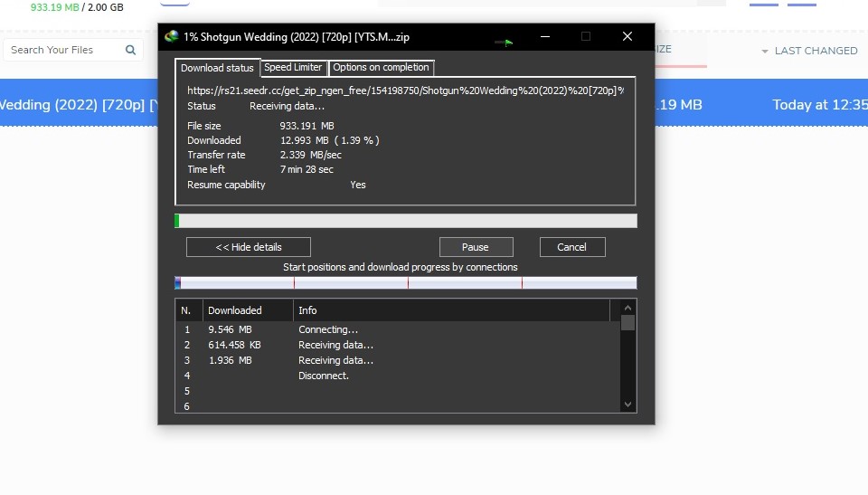Click the connections progress segment bar

406,282
